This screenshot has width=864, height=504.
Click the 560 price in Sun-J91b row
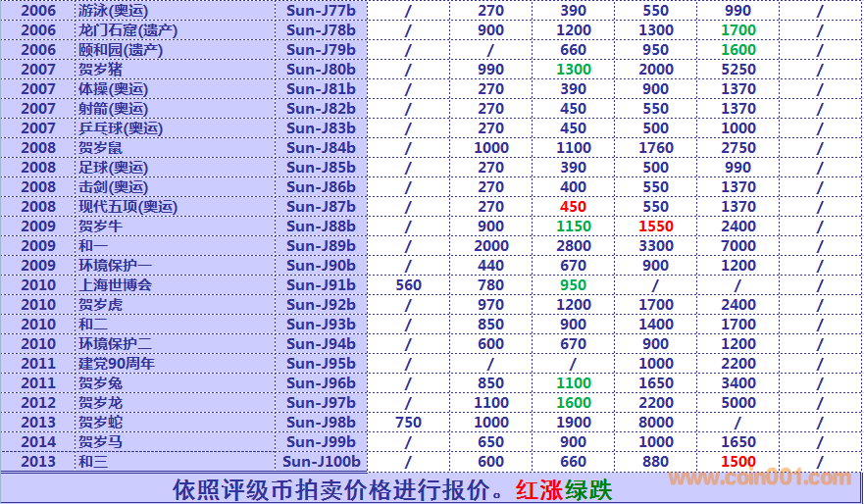(408, 285)
